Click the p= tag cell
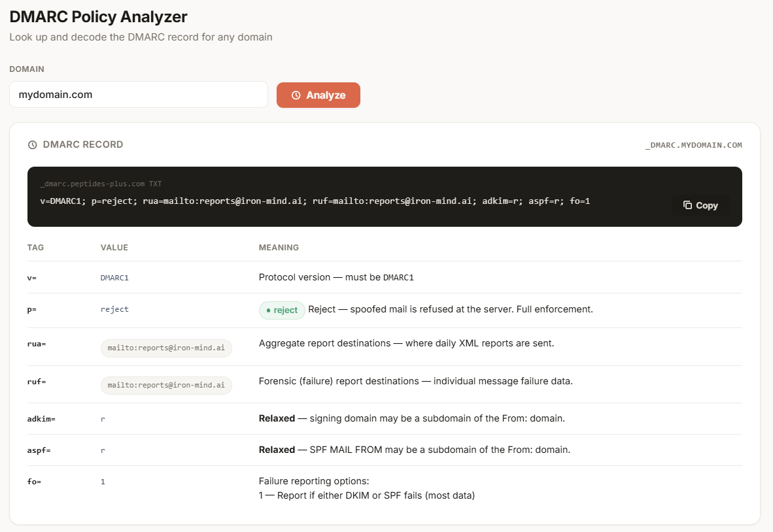Image resolution: width=773 pixels, height=532 pixels. pos(32,309)
